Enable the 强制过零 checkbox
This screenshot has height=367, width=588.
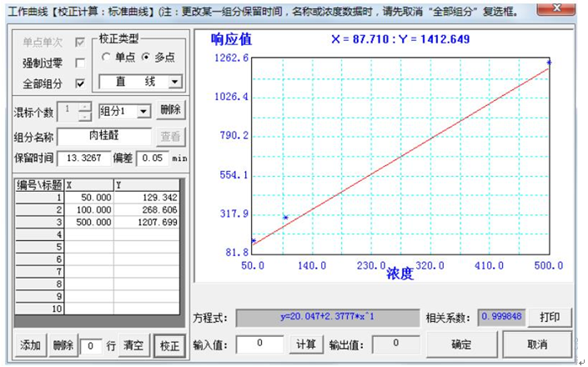tap(80, 63)
